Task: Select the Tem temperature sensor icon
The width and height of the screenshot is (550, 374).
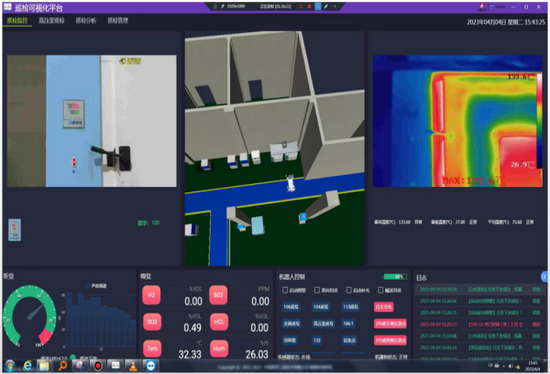Action: tap(152, 348)
